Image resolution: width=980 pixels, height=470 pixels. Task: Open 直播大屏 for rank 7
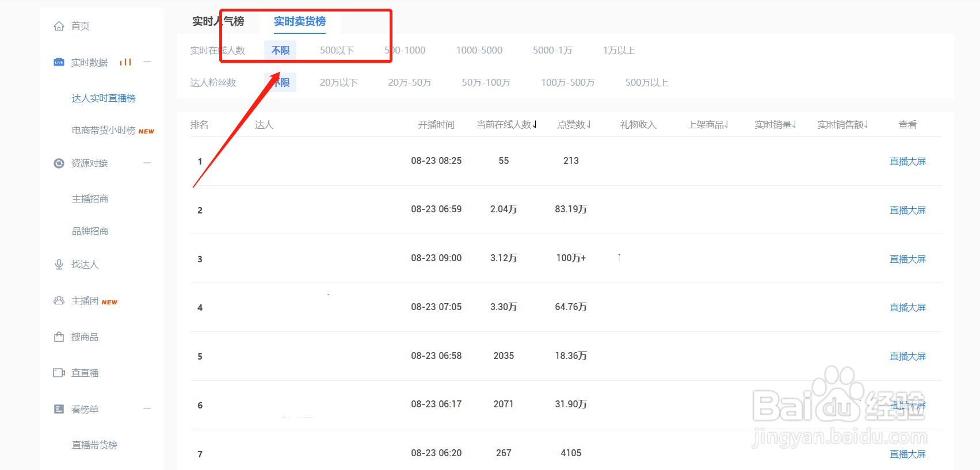point(907,454)
